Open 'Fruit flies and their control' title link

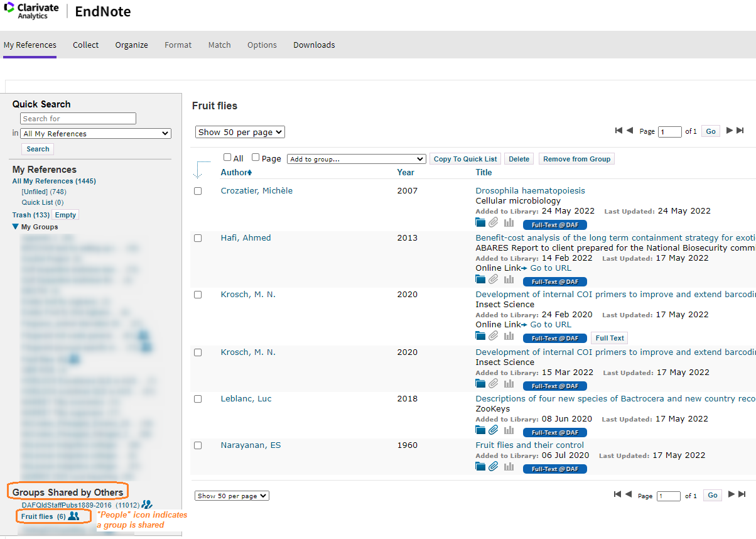529,445
